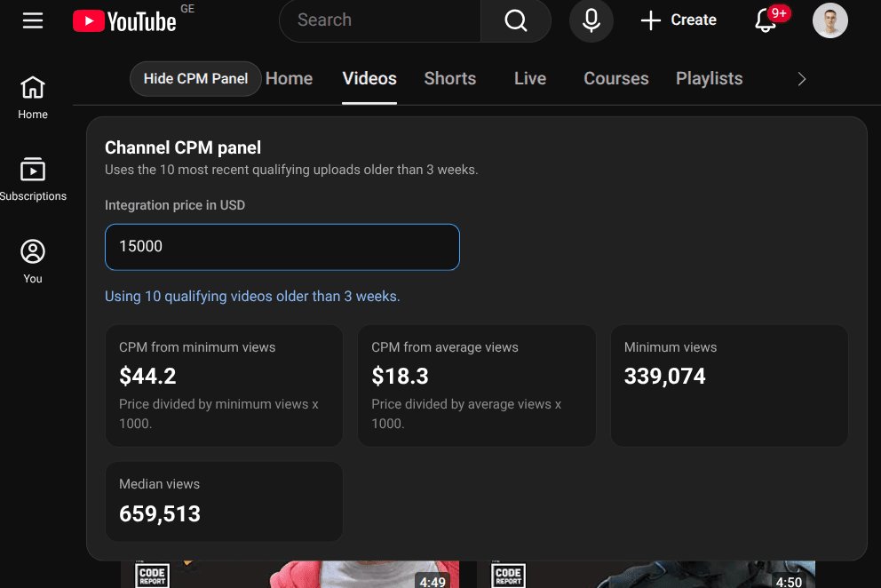Click the YouTube logo

pos(124,20)
